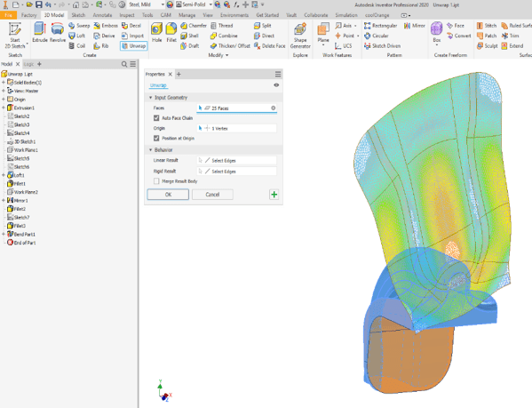
Task: Select the Coil tool
Action: 76,46
